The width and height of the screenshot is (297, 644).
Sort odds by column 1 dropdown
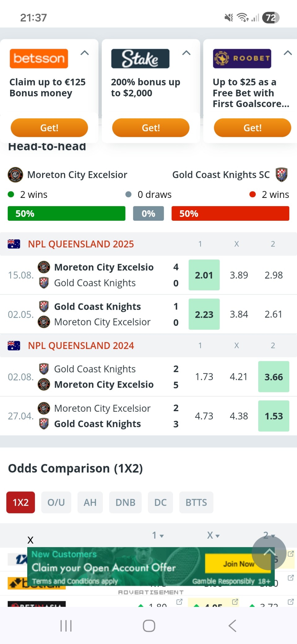point(157,535)
